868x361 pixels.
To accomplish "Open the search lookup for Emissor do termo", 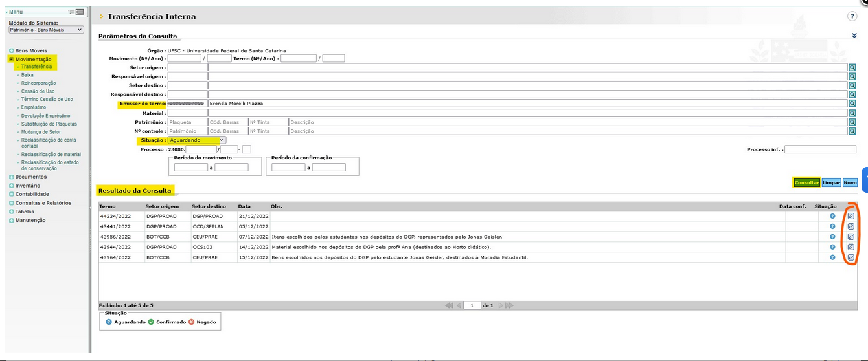I will click(x=852, y=104).
